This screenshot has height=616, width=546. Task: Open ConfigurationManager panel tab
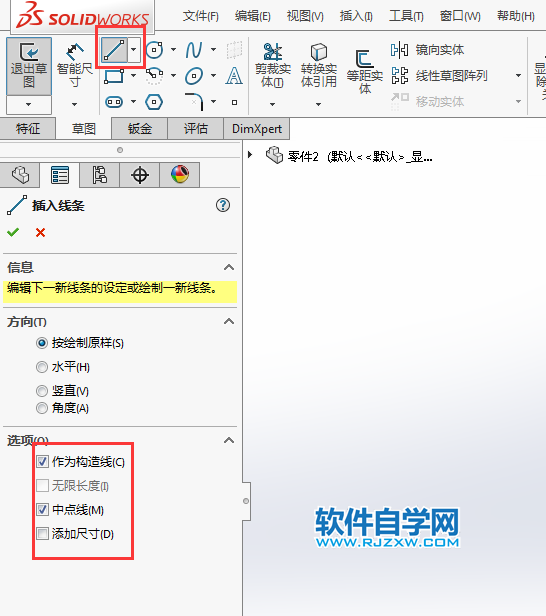pos(100,175)
